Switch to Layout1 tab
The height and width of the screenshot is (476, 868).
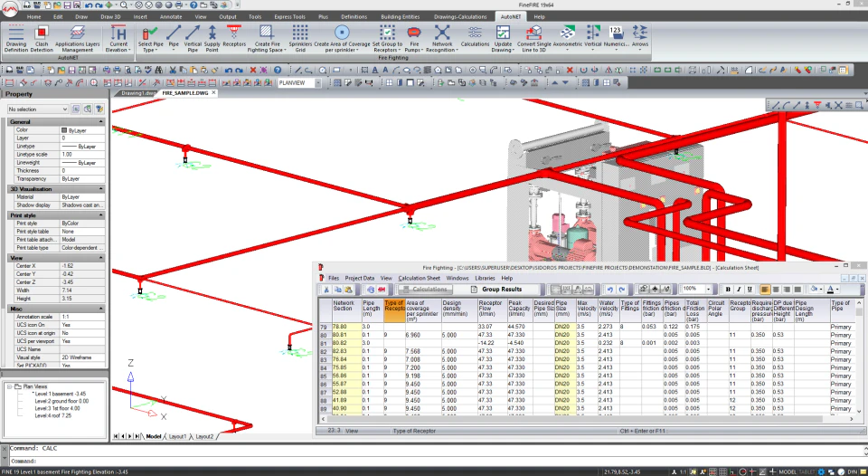coord(177,437)
